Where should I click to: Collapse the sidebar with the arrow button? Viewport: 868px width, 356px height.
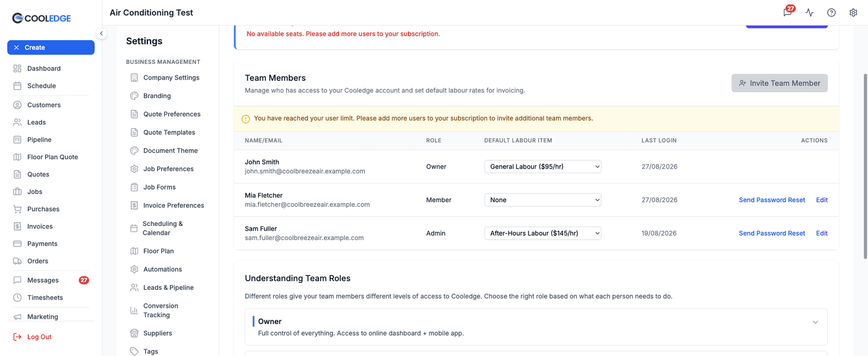click(x=101, y=34)
